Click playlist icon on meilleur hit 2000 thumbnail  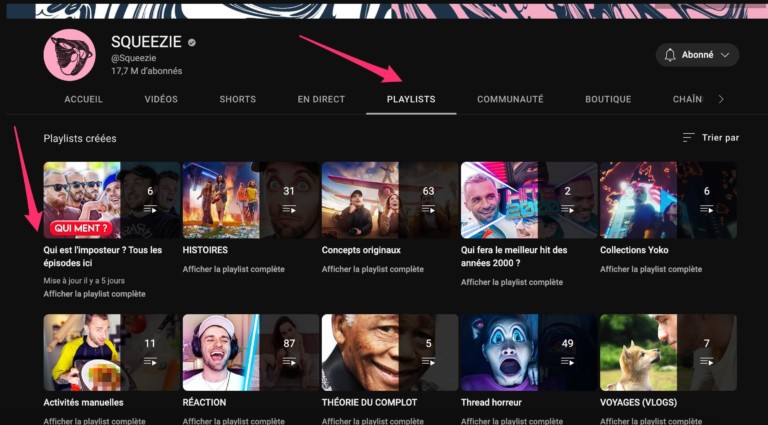(567, 209)
